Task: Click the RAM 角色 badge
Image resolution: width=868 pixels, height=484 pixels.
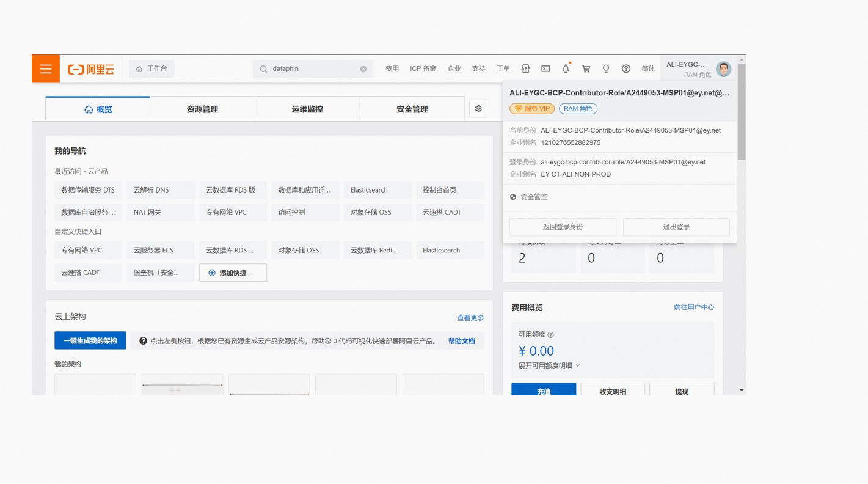Action: (x=578, y=109)
